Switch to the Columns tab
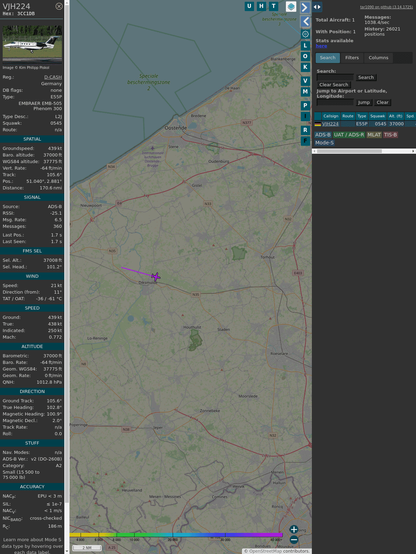This screenshot has height=554, width=416. 378,58
